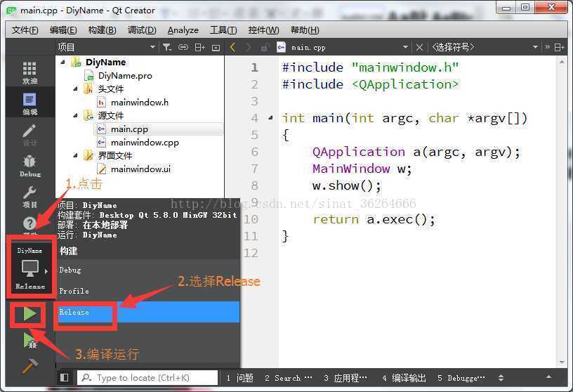Open the 工具(T) menu
573x392 pixels.
223,30
